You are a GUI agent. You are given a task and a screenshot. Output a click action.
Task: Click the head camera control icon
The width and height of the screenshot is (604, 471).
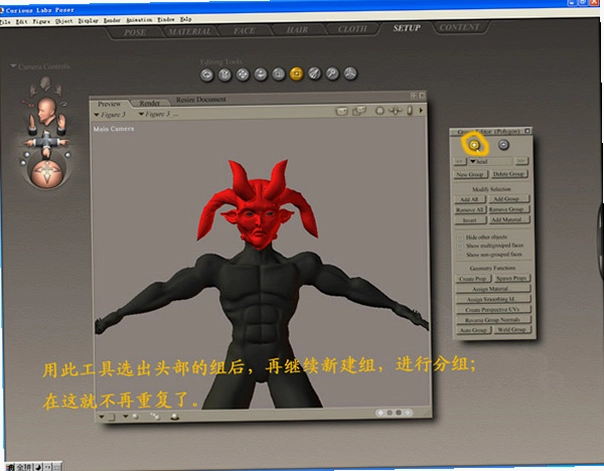[46, 112]
